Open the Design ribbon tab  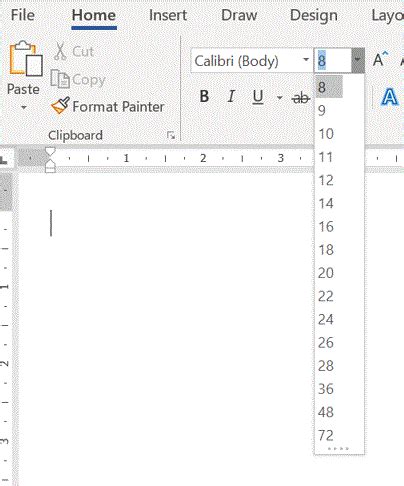(314, 15)
